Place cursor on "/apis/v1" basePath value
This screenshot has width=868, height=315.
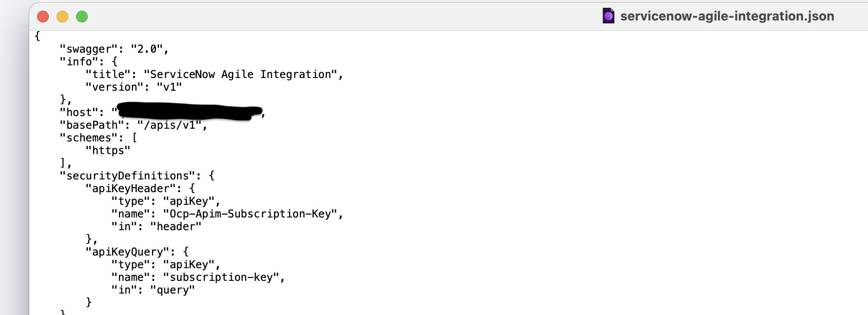169,125
